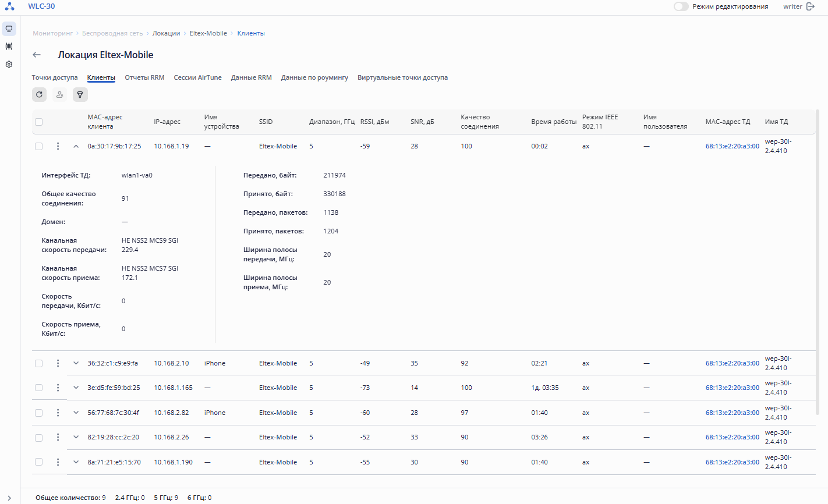This screenshot has height=504, width=828.
Task: Open three-dot menu for client 0a:30:17:9b:17:25
Action: coord(58,146)
